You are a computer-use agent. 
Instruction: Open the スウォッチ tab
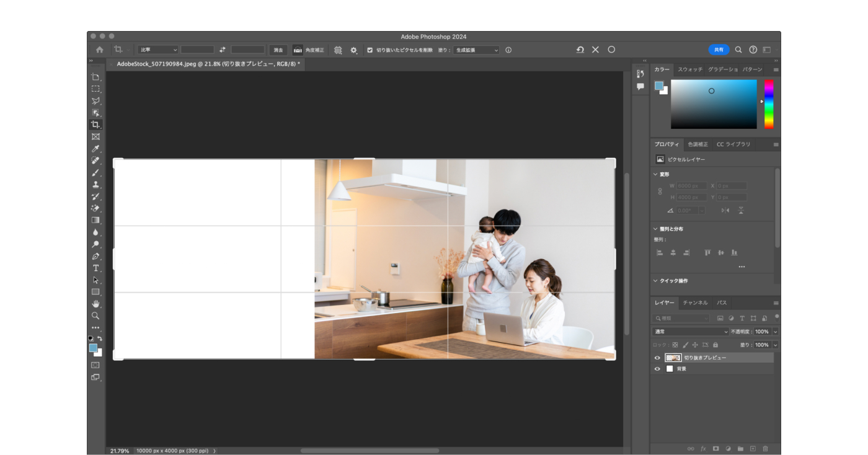(x=689, y=69)
